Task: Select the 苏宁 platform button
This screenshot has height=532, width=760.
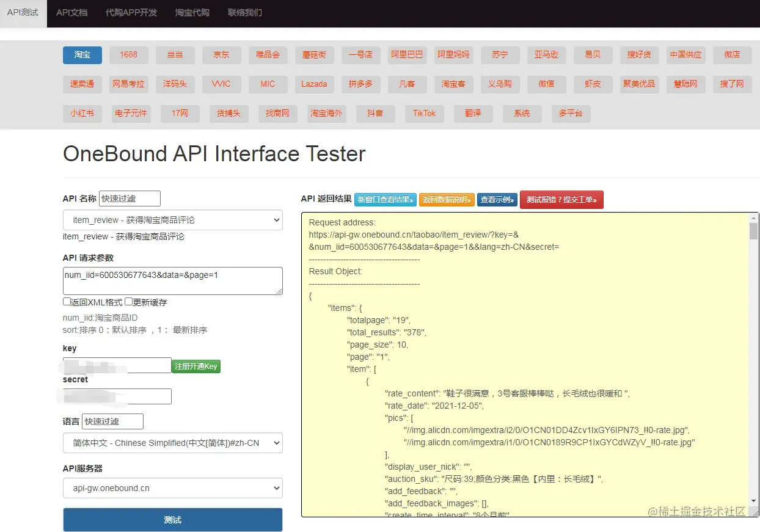Action: tap(500, 55)
